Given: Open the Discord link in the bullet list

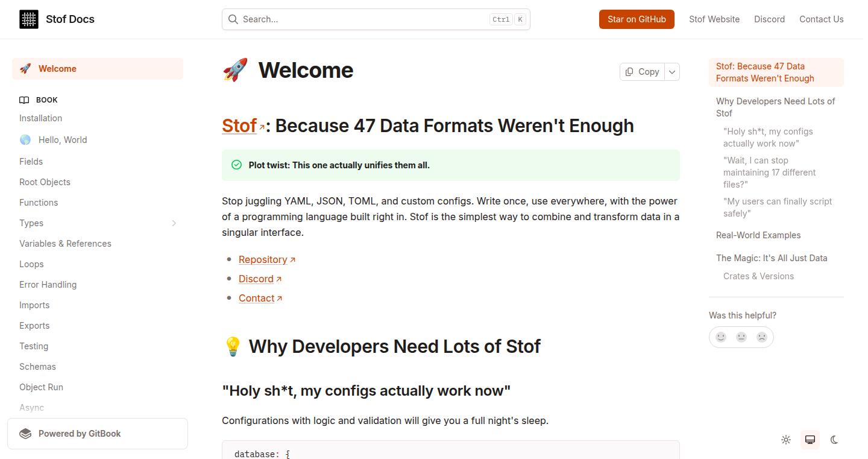Looking at the screenshot, I should pos(260,279).
